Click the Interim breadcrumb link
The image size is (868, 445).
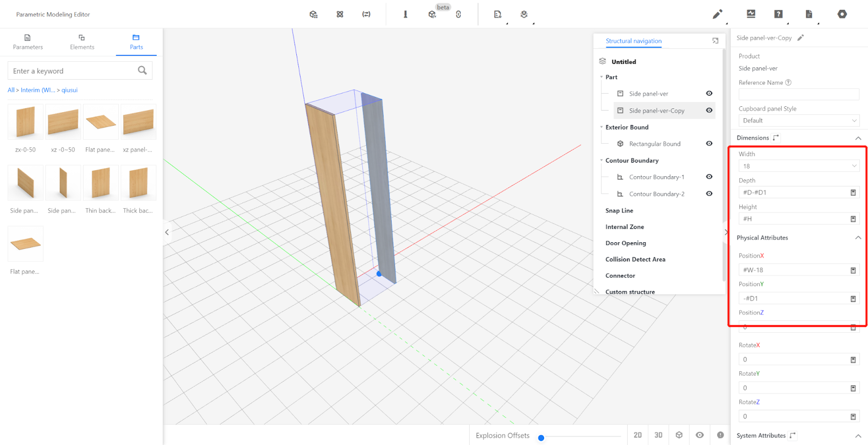point(37,90)
